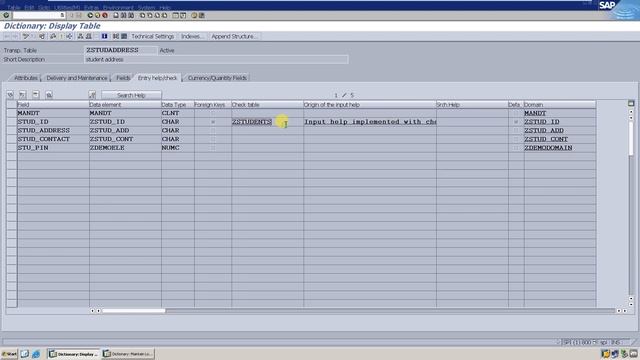Click first icon above the field table

(x=10, y=95)
